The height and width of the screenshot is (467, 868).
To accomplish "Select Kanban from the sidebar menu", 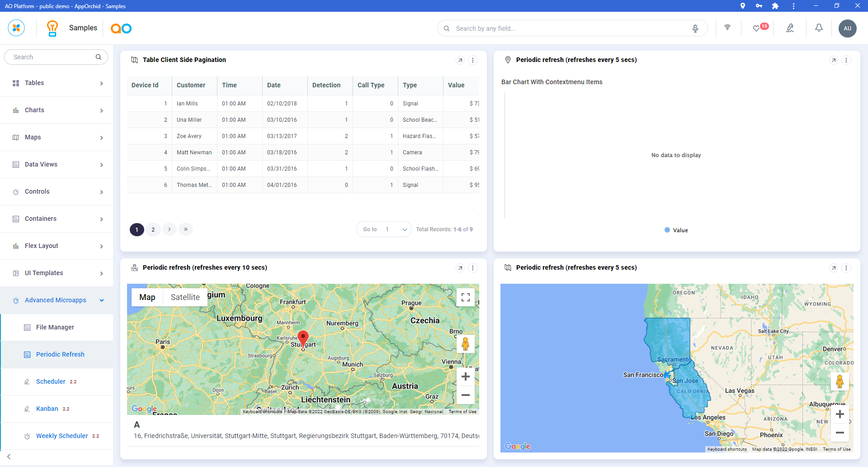I will click(47, 409).
